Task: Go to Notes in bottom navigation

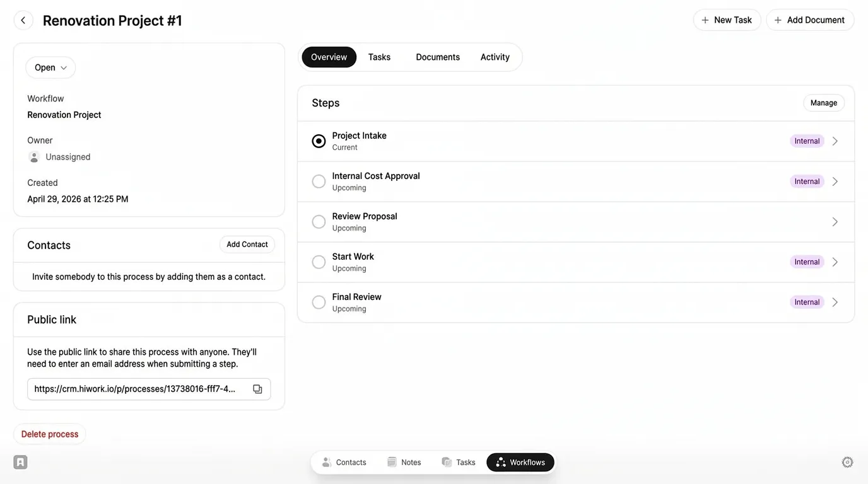Action: tap(404, 462)
